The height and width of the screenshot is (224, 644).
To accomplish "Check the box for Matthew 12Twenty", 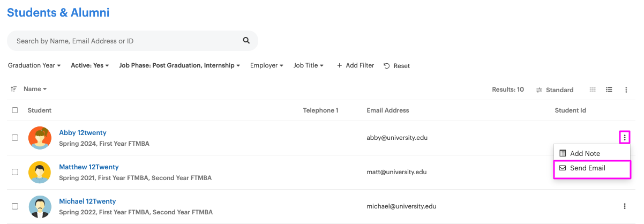I will point(15,172).
